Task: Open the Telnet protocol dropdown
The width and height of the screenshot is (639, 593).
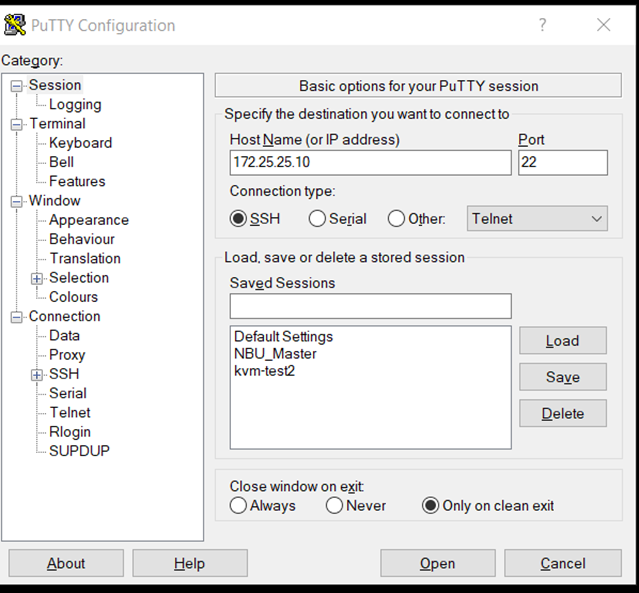Action: 537,218
